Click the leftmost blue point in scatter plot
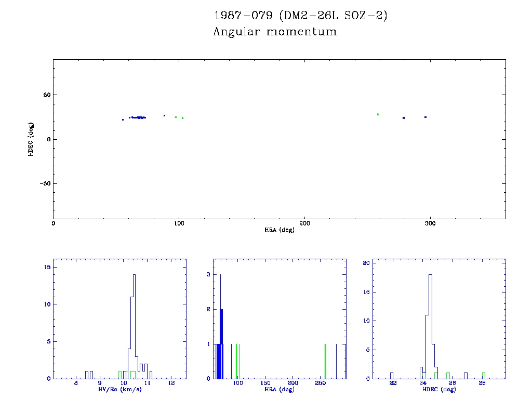 pos(123,119)
